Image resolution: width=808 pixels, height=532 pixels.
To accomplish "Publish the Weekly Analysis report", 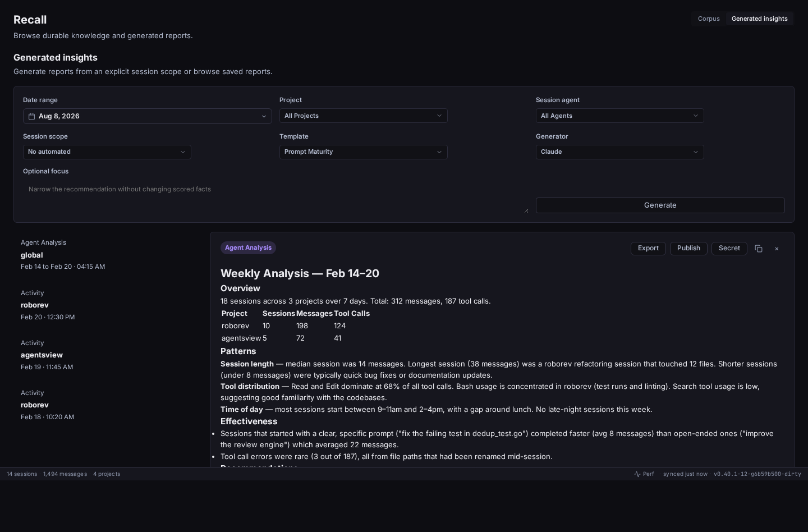I will point(688,248).
